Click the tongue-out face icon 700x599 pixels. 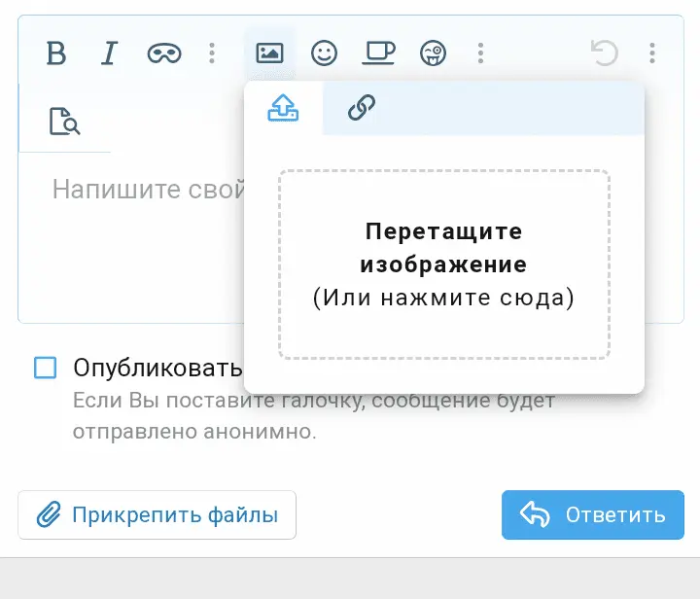433,53
